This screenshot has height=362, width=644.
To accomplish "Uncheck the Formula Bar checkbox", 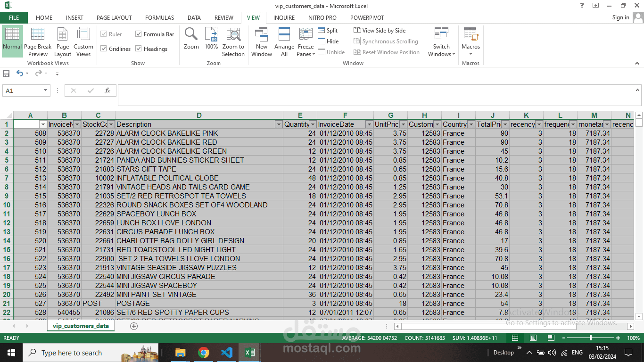I will coord(139,34).
